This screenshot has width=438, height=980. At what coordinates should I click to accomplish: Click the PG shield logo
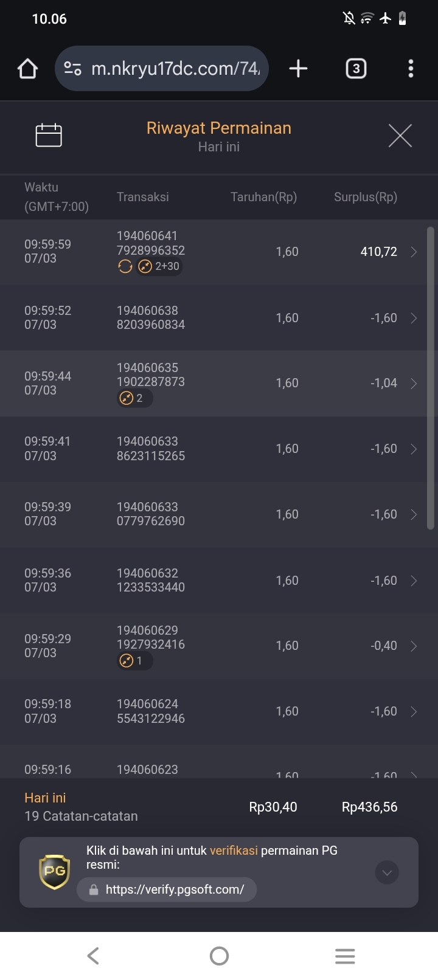pyautogui.click(x=54, y=872)
